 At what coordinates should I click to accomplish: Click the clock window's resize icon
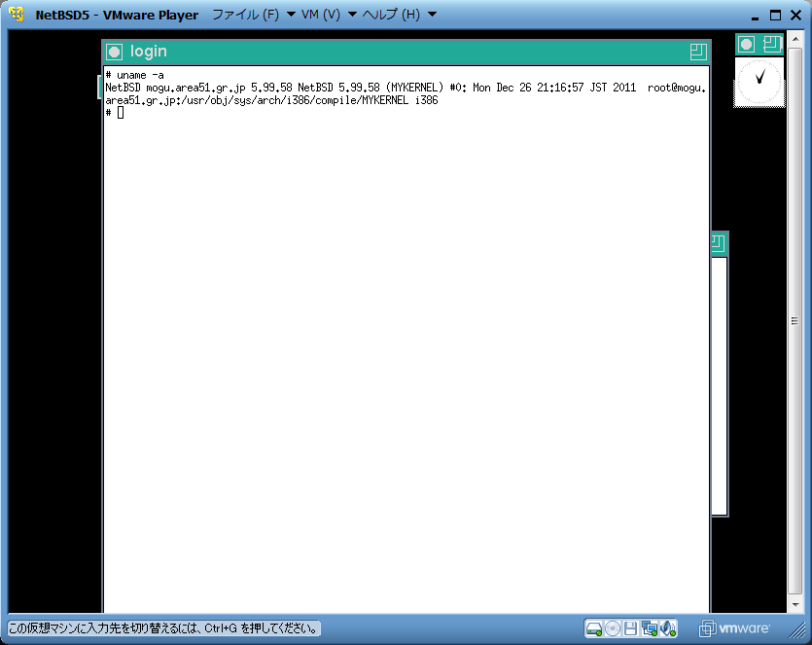[x=772, y=44]
